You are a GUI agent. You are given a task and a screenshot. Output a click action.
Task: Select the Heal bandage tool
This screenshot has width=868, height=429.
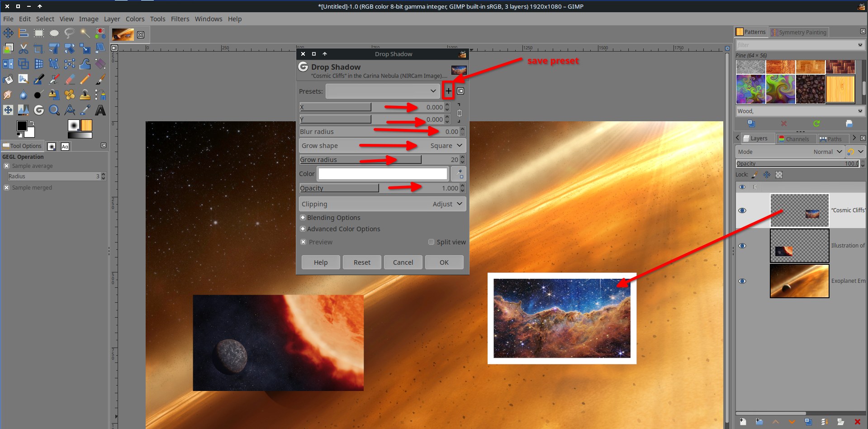click(70, 95)
